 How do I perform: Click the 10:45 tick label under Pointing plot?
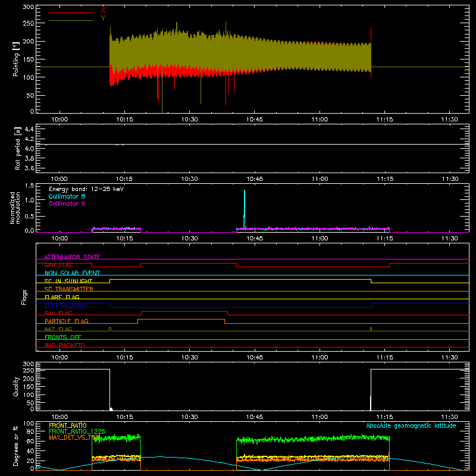pyautogui.click(x=255, y=120)
